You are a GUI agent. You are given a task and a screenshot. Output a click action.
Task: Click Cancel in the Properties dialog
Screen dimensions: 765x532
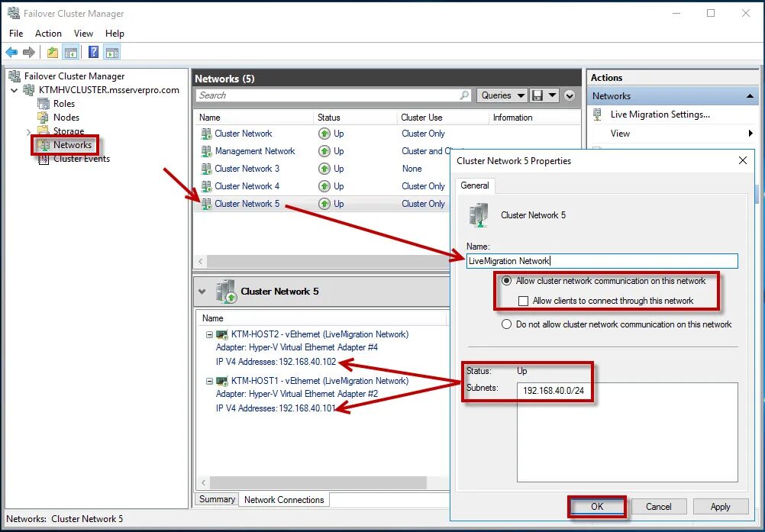tap(659, 507)
